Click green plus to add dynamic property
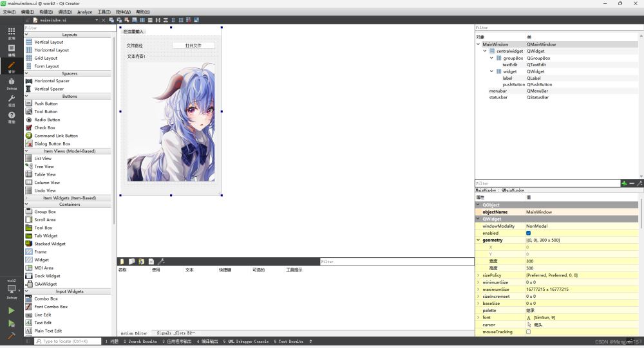 [624, 183]
